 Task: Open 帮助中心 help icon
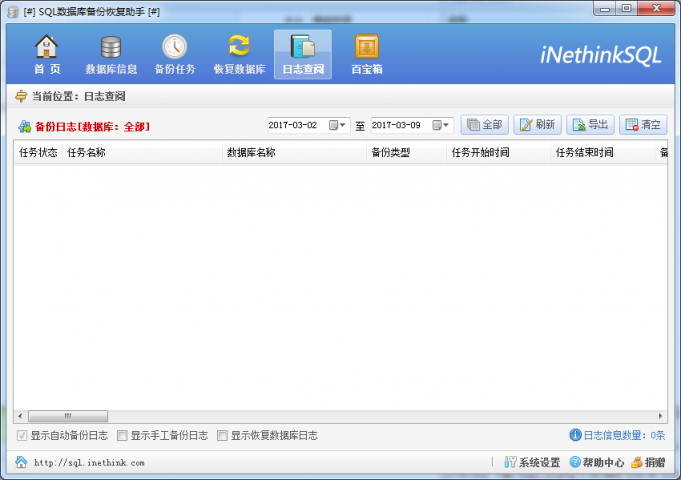click(x=575, y=463)
